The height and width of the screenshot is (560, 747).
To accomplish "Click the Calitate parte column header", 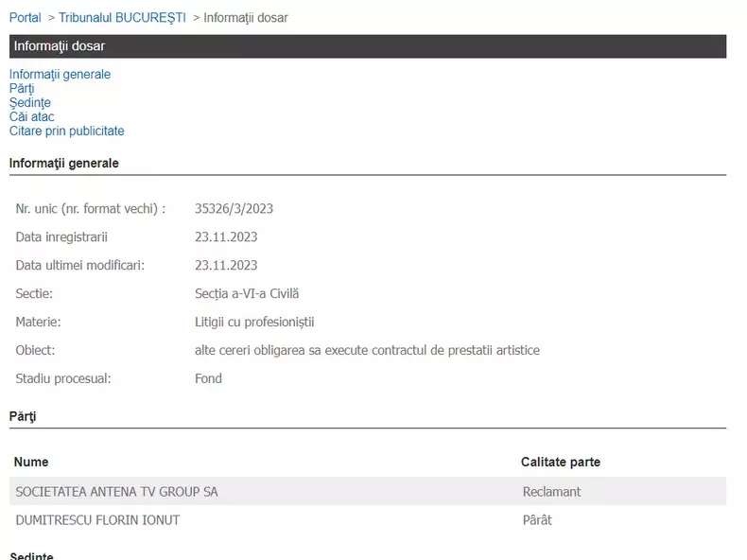I will tap(560, 463).
